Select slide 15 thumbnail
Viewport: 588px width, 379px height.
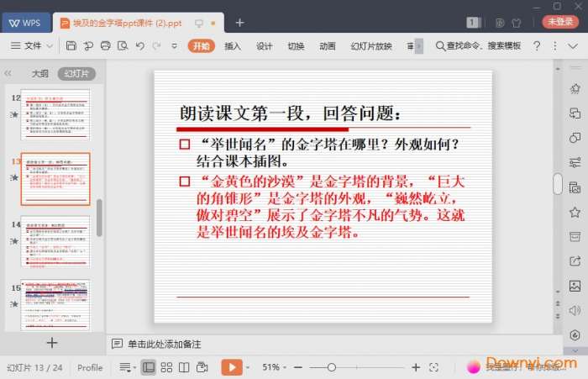coord(55,305)
